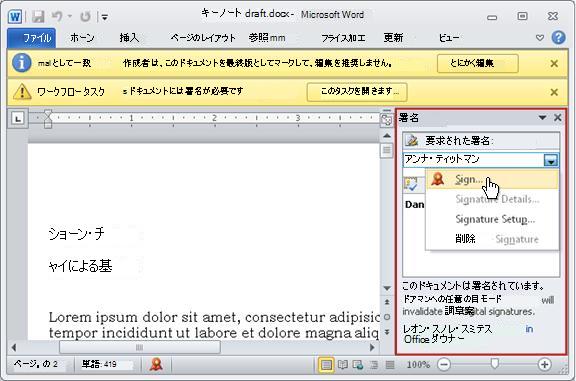Open the ファイル tab
This screenshot has height=381, width=576.
[32, 38]
